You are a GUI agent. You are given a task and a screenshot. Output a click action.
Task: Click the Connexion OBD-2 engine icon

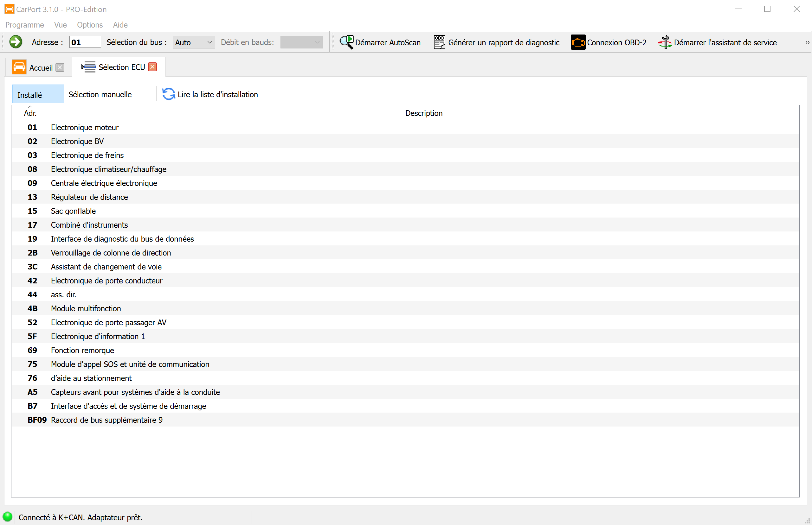coord(578,42)
